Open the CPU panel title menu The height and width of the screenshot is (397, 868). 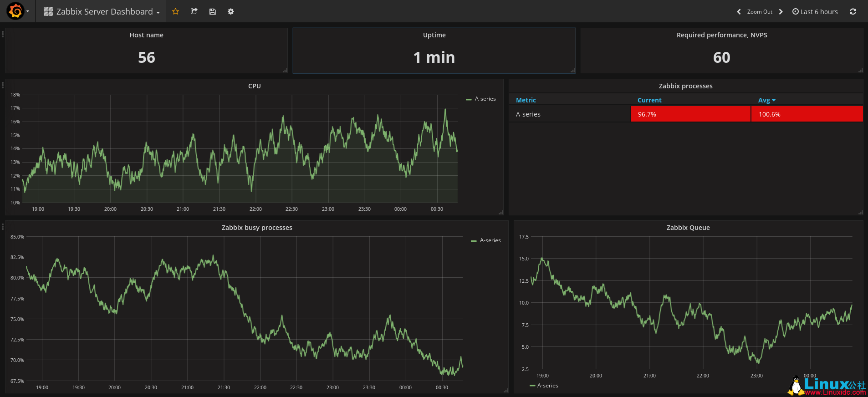pos(255,86)
